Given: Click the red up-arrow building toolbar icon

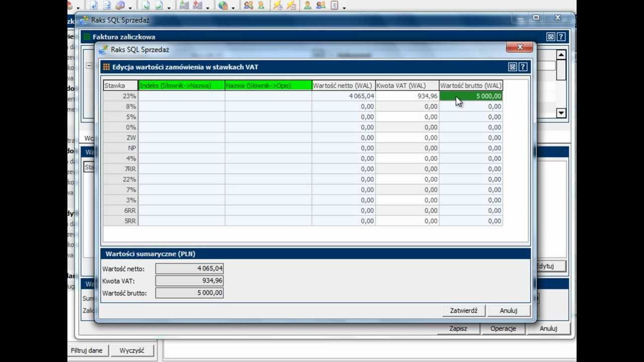Looking at the screenshot, I should pyautogui.click(x=197, y=6).
